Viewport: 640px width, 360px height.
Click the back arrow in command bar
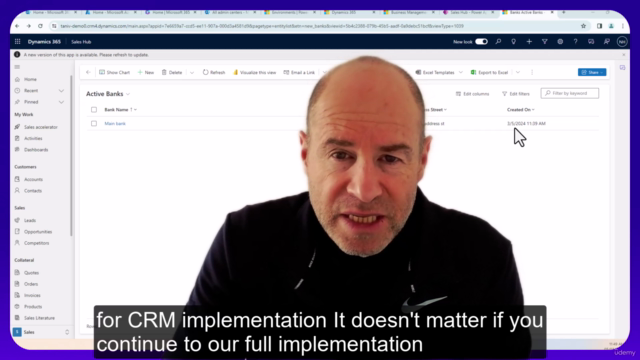click(x=88, y=72)
